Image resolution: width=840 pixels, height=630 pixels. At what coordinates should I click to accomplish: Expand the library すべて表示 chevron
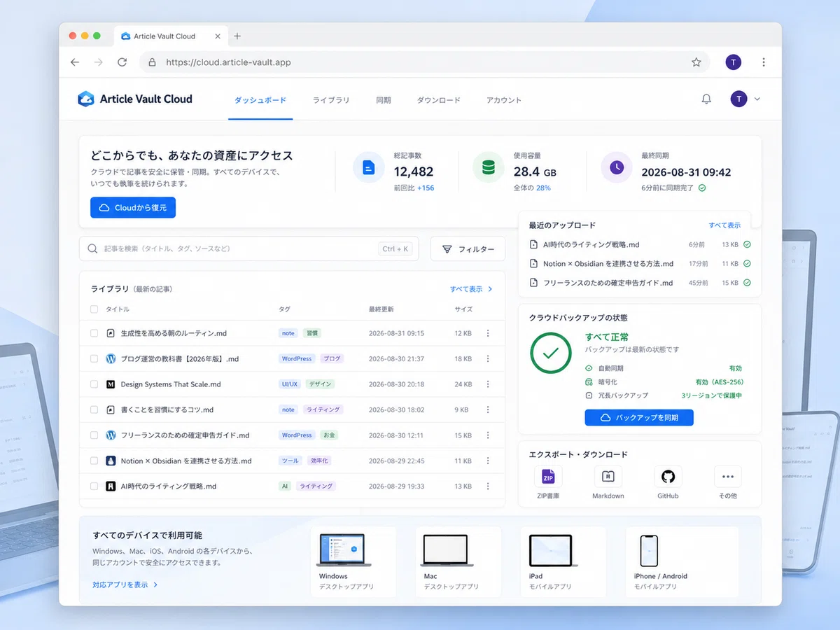pyautogui.click(x=490, y=289)
